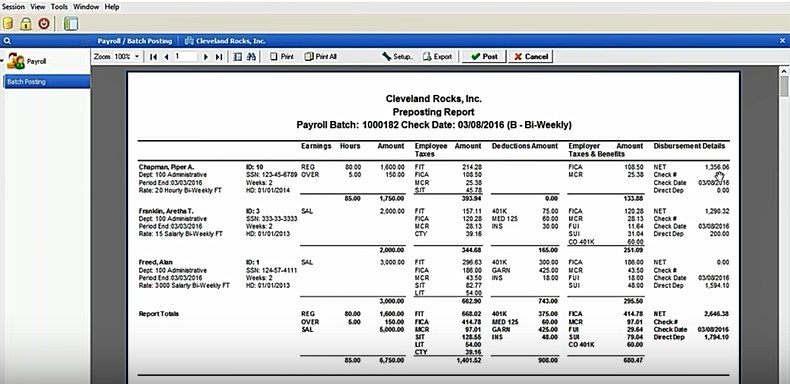This screenshot has height=384, width=790.
Task: Click the page number input field
Action: point(185,57)
